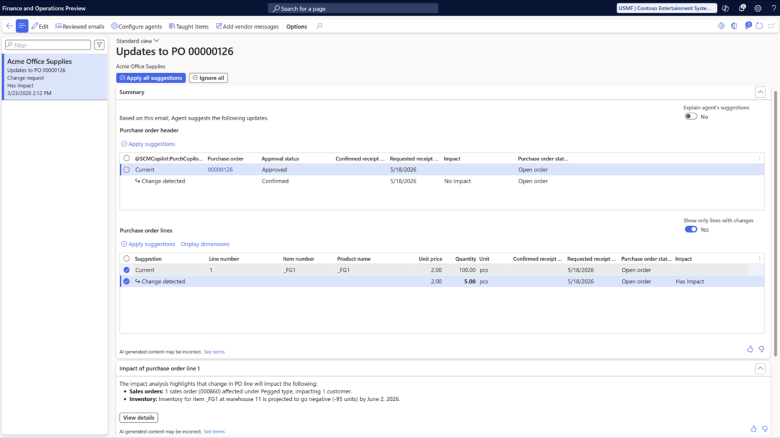
Task: Open the header grid options ellipsis
Action: [759, 158]
